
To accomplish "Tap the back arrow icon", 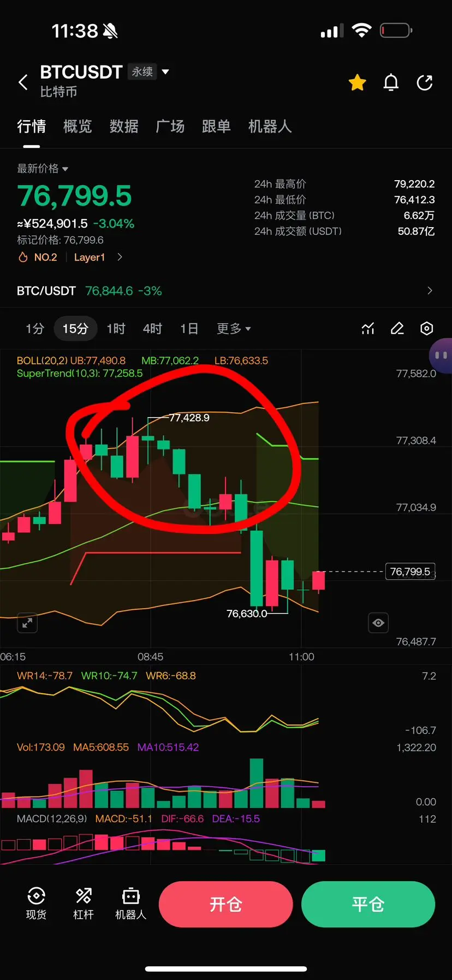I will pyautogui.click(x=23, y=82).
